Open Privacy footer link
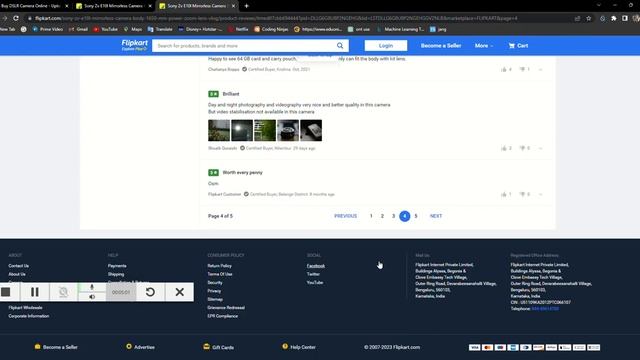The height and width of the screenshot is (360, 640). pos(214,291)
